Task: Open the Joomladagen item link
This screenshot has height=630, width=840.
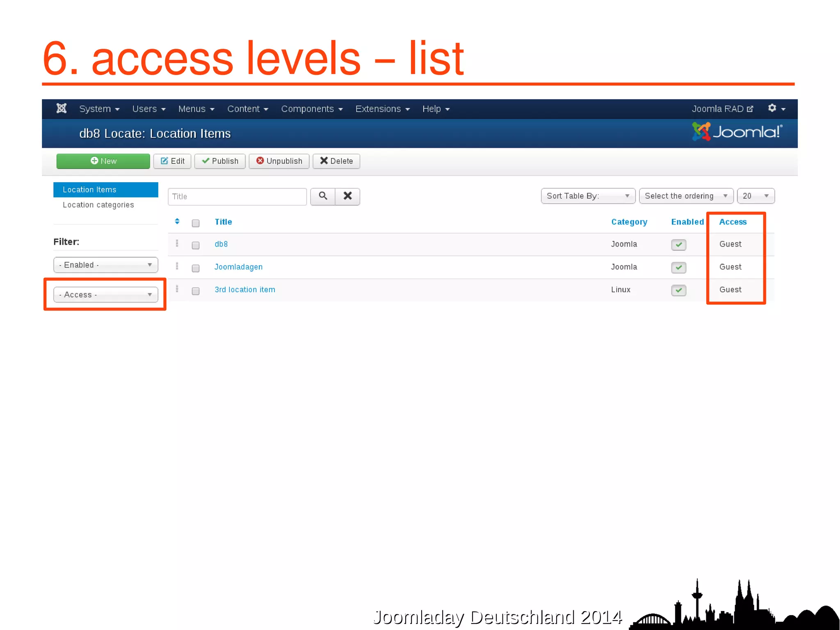Action: coord(238,267)
